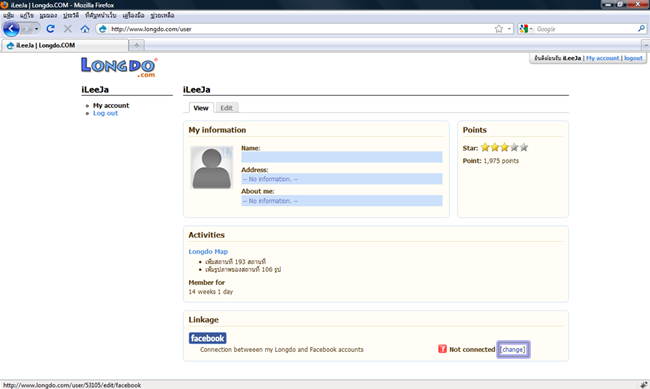
Task: Click the browser Back arrow button
Action: pos(11,29)
